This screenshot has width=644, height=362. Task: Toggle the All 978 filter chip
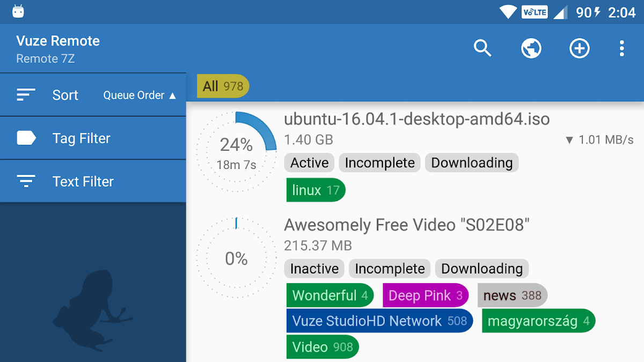(223, 86)
